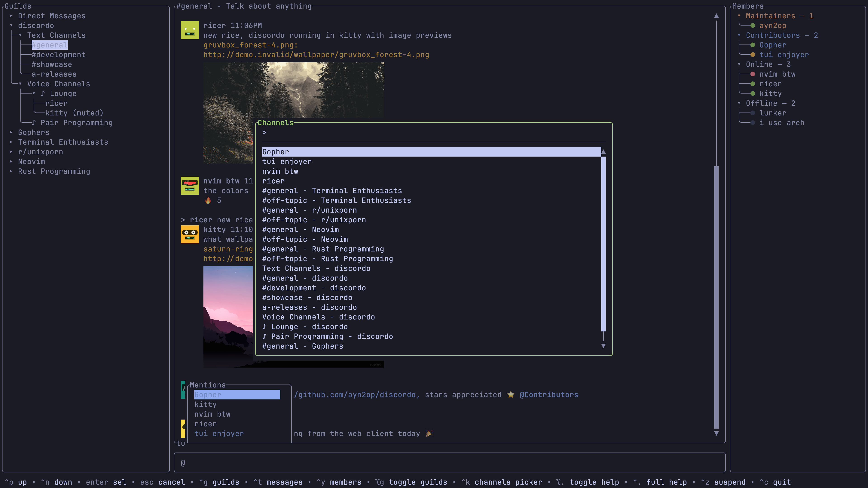
Task: Expand the Direct Messages node
Action: point(11,16)
